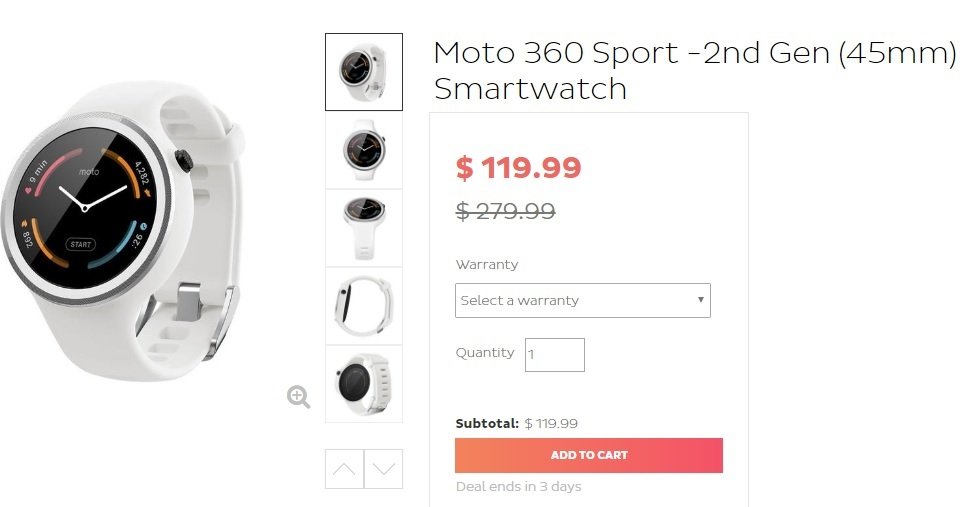This screenshot has height=507, width=963.
Task: Click the Warranty label
Action: click(487, 265)
